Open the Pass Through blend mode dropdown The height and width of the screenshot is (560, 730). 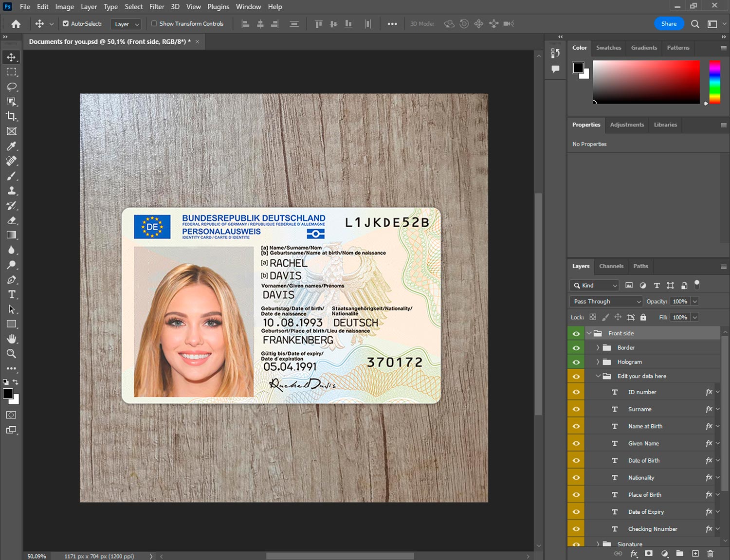coord(606,302)
